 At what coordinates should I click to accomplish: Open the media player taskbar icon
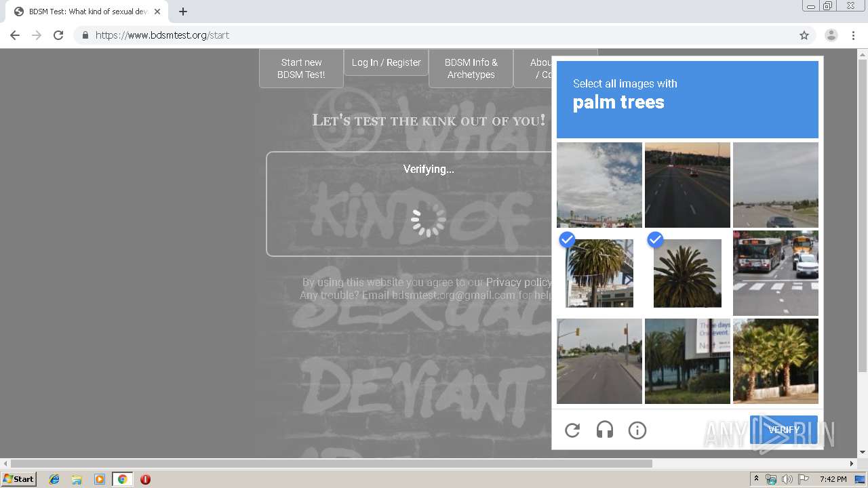[x=100, y=479]
